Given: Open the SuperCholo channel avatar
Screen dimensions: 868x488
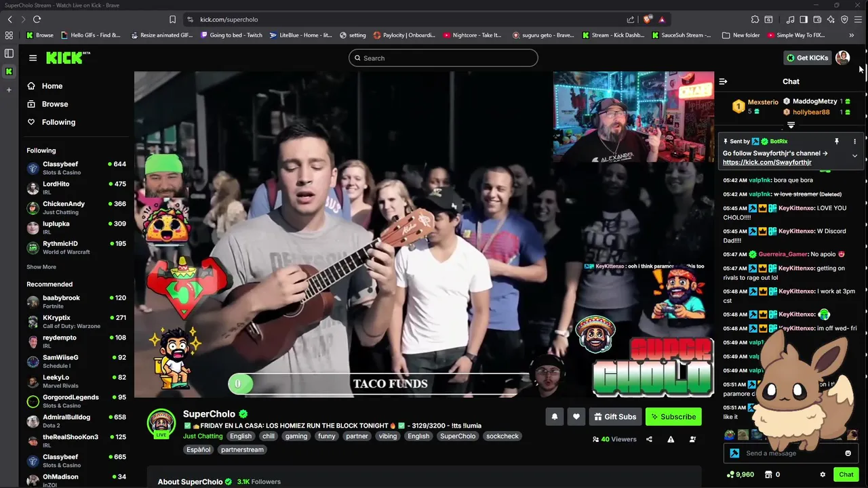Looking at the screenshot, I should point(161,423).
